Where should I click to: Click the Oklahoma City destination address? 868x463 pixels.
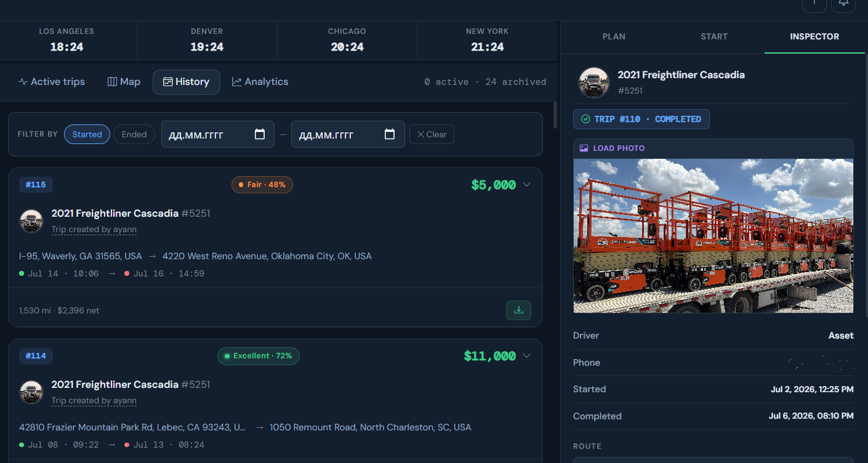click(267, 256)
